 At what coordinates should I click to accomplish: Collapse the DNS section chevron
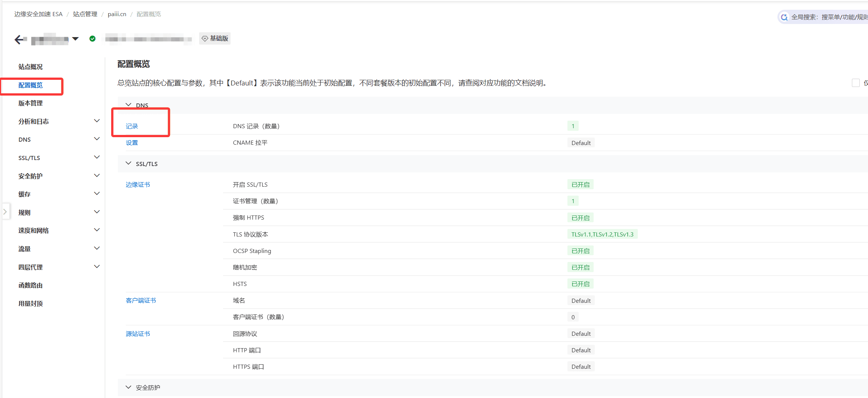[128, 105]
